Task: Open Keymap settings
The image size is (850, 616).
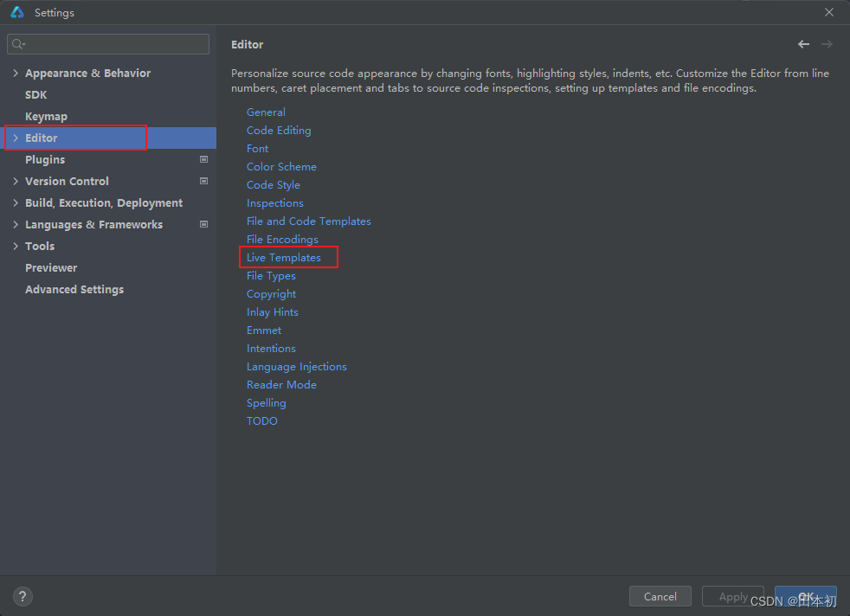Action: 46,117
